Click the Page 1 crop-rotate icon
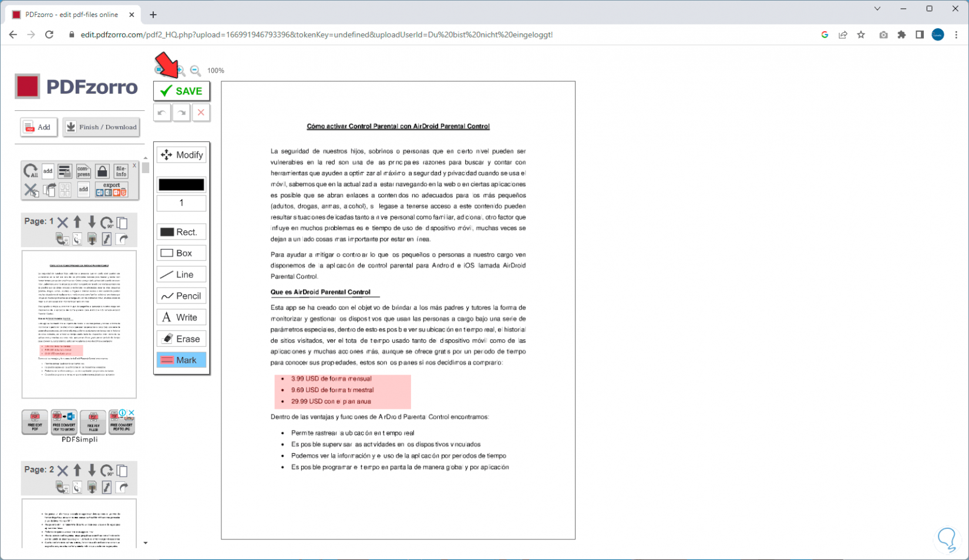 tap(77, 239)
